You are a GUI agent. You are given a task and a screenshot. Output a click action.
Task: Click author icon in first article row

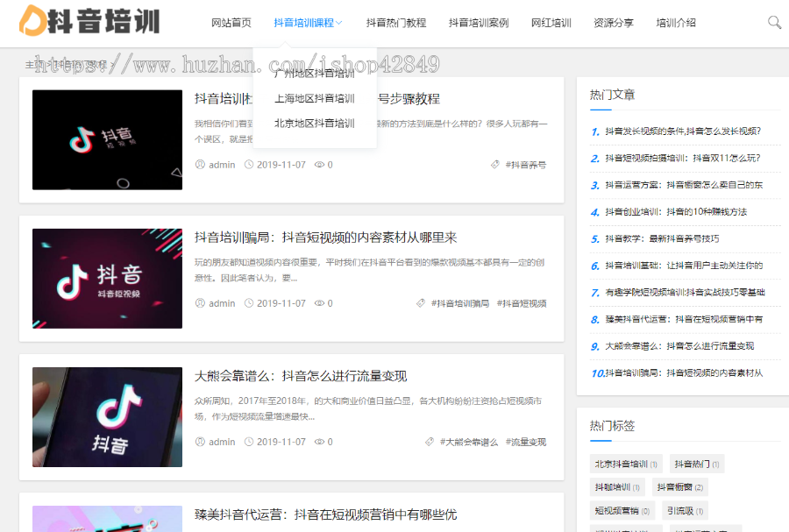(200, 165)
